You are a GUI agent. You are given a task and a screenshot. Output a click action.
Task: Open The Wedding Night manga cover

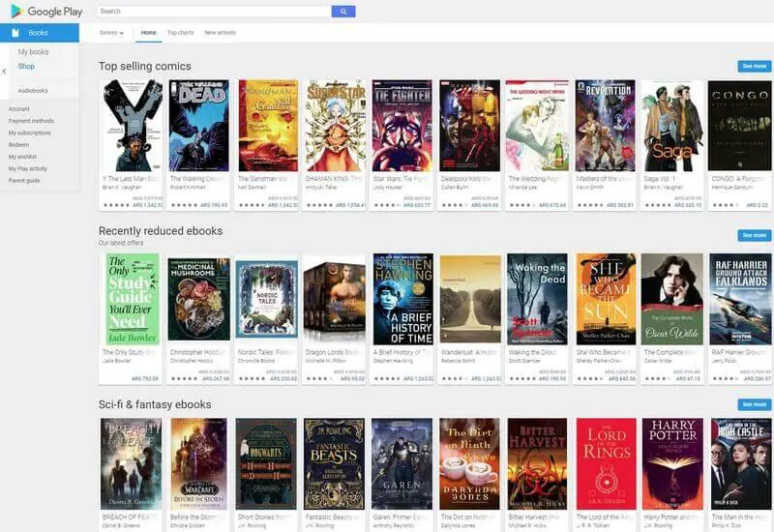[537, 126]
